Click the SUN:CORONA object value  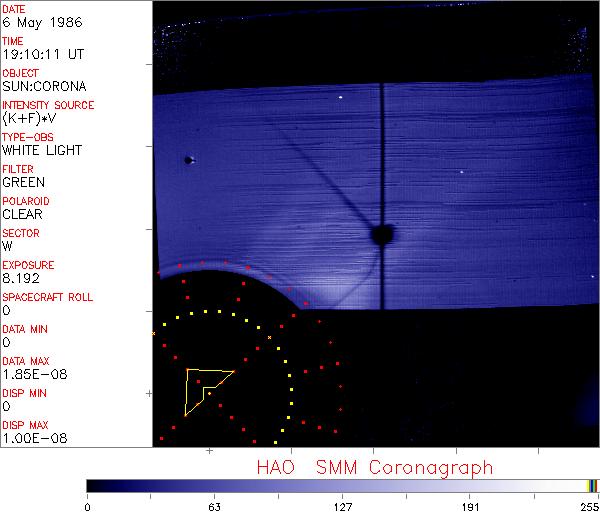tap(43, 86)
